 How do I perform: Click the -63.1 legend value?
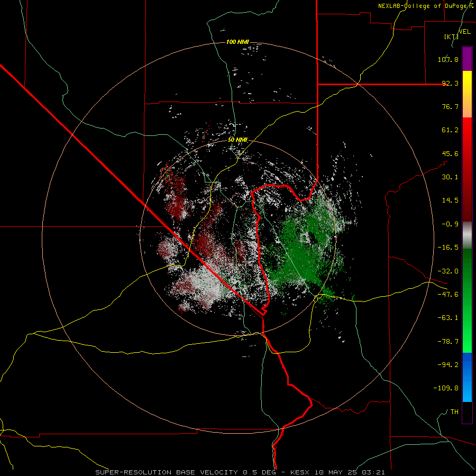tap(448, 318)
